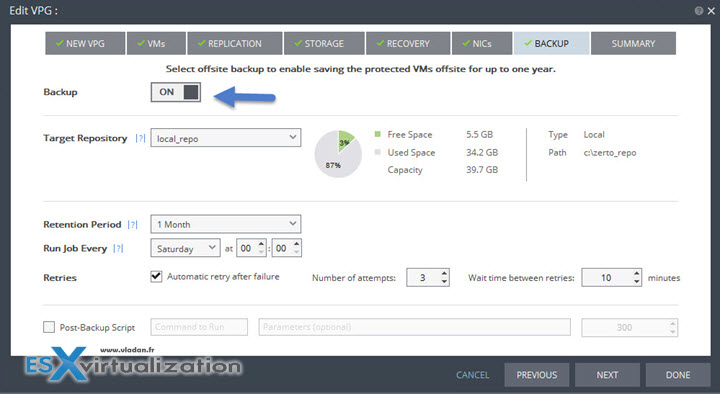Click the script timeout 300 field
The image size is (720, 394).
[x=630, y=327]
